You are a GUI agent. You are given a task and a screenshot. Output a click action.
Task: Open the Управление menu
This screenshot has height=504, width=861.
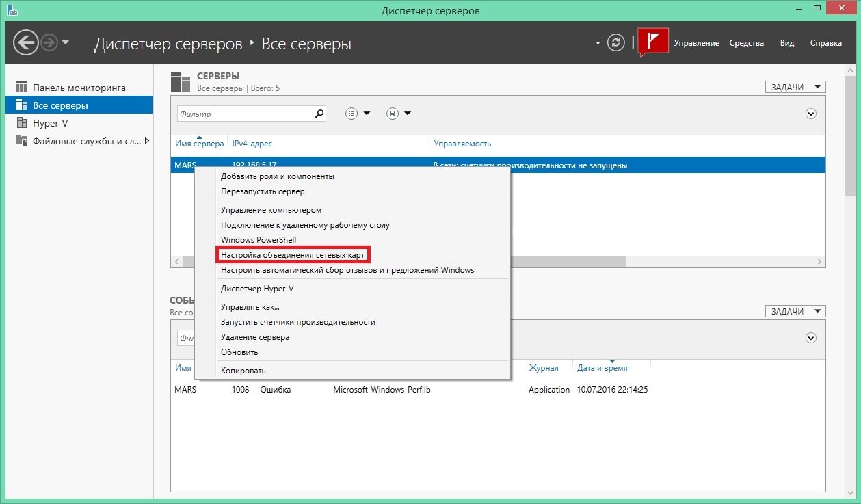(696, 43)
